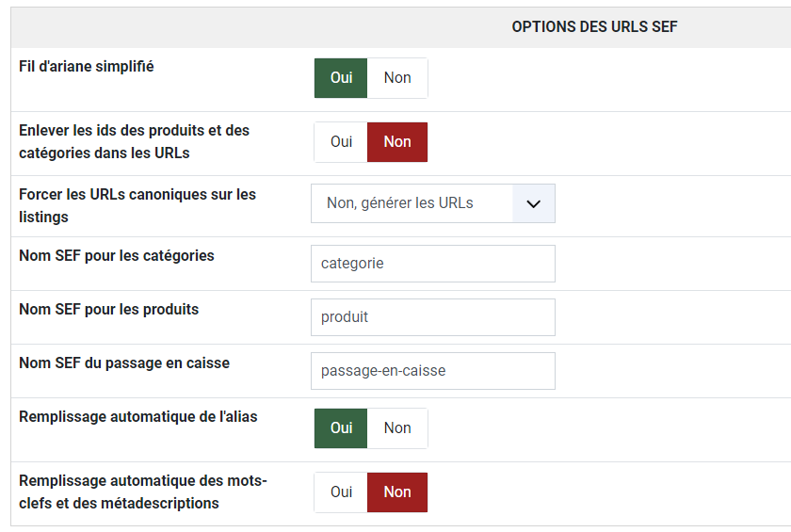Viewport: 791px width, 532px height.
Task: Click the 'Fil d'ariane simplifié' label
Action: coord(87,67)
